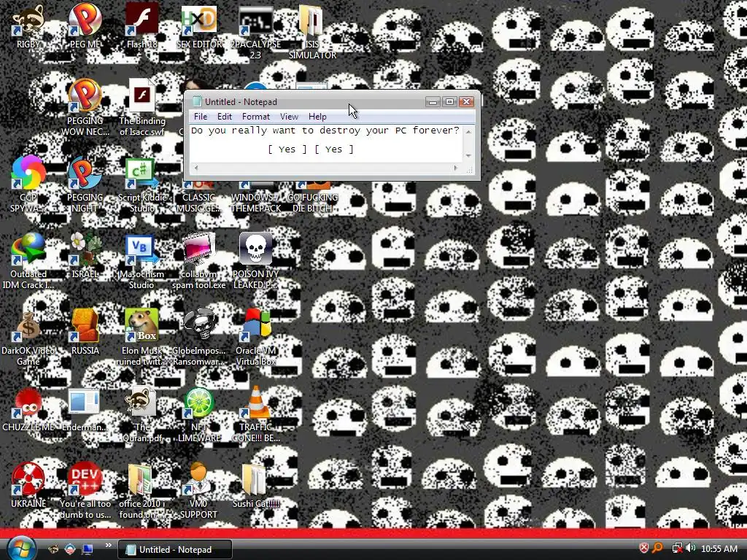This screenshot has width=747, height=560.
Task: Click the raccoon Quick Launch icon
Action: tap(54, 550)
